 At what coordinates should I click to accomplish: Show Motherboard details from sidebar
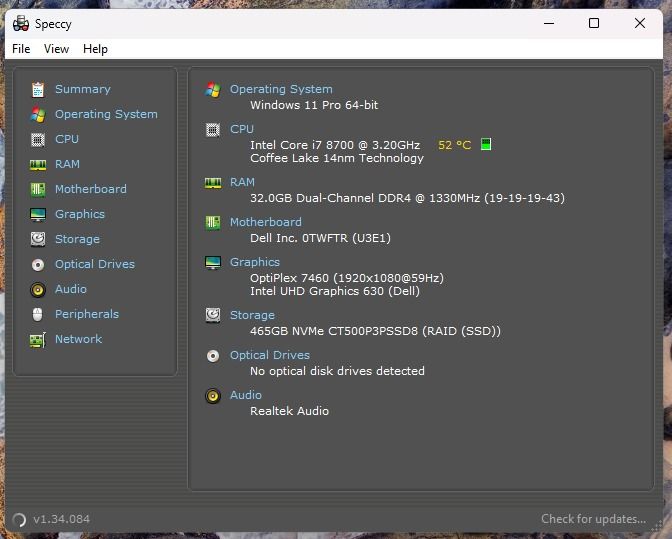pyautogui.click(x=91, y=189)
